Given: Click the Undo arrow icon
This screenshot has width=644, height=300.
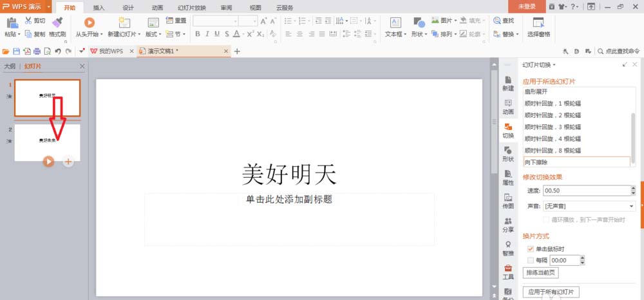Looking at the screenshot, I should (58, 52).
